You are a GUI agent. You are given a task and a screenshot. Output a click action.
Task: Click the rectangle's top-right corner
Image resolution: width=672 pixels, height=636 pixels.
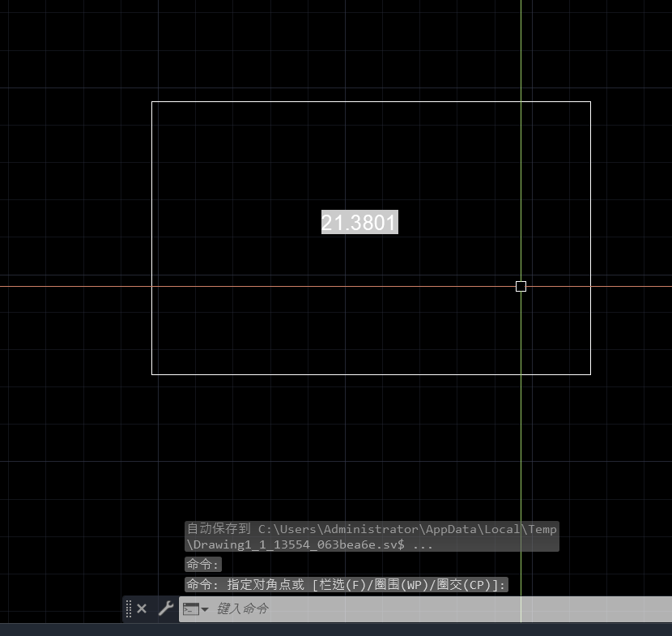point(590,102)
